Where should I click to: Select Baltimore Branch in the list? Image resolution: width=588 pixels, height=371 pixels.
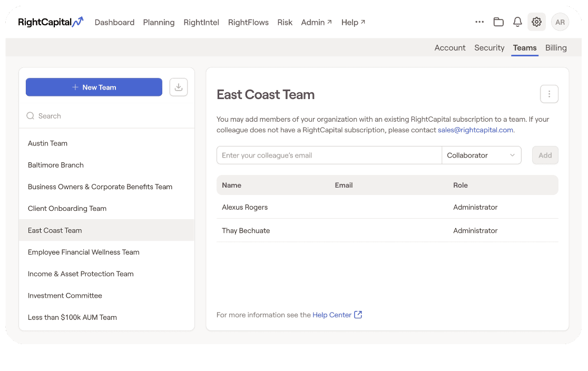tap(106, 165)
